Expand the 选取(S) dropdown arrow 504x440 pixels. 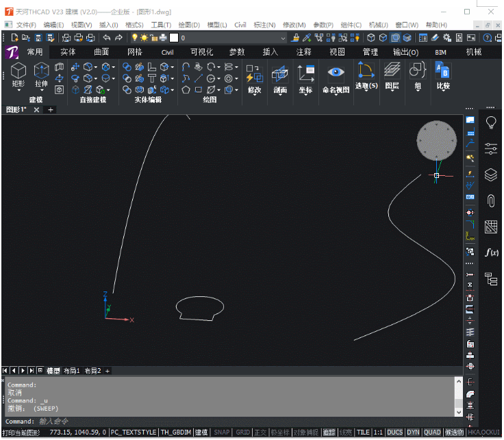point(366,91)
